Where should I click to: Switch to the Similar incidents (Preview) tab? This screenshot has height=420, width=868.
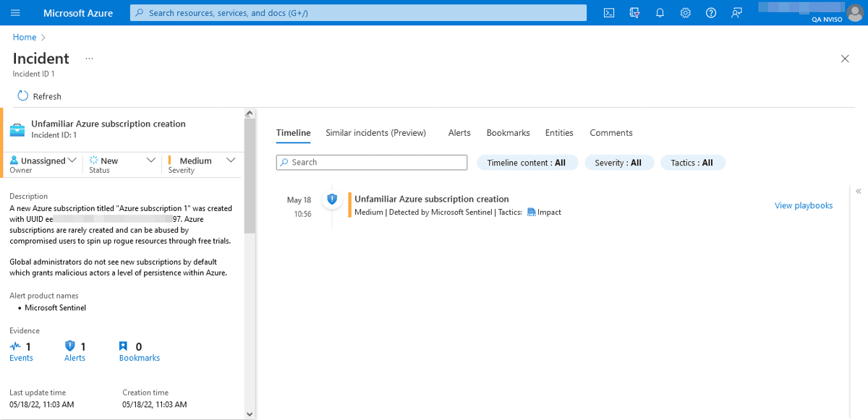375,133
